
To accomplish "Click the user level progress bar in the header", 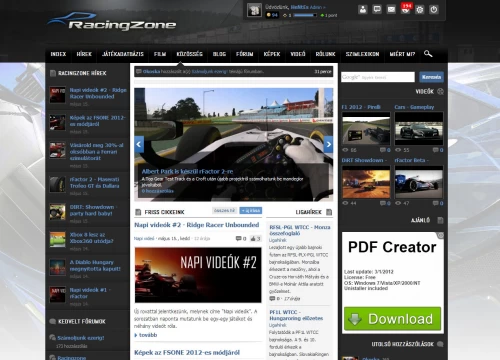I will pos(305,15).
